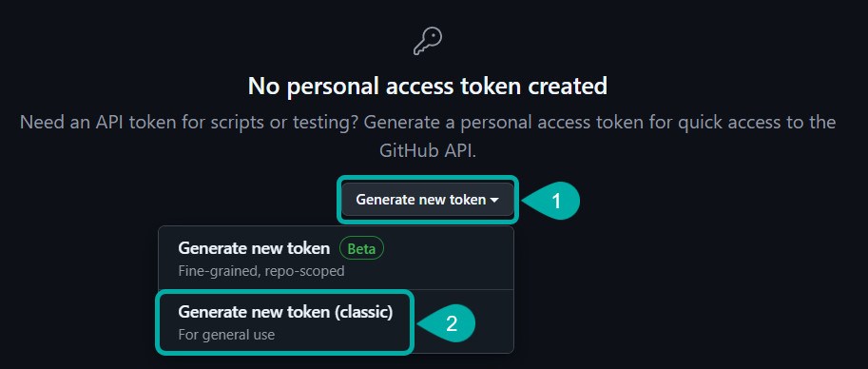Click the key icon above the heading

point(428,42)
